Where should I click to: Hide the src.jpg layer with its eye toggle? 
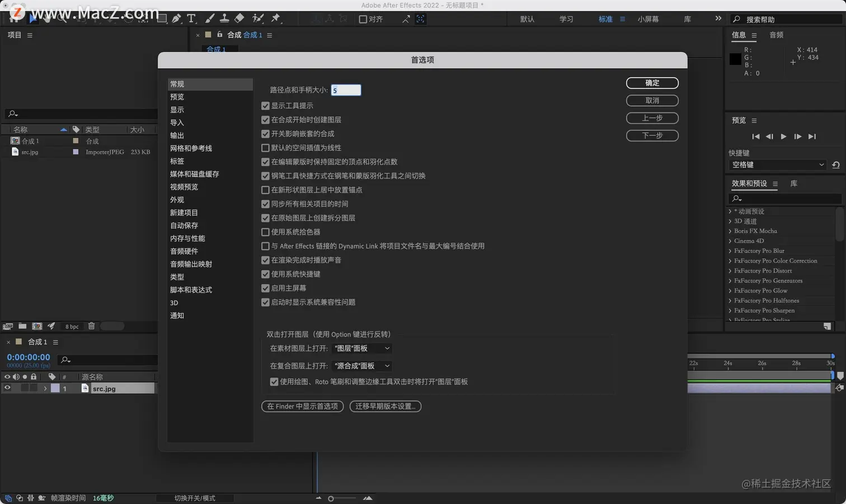tap(8, 388)
